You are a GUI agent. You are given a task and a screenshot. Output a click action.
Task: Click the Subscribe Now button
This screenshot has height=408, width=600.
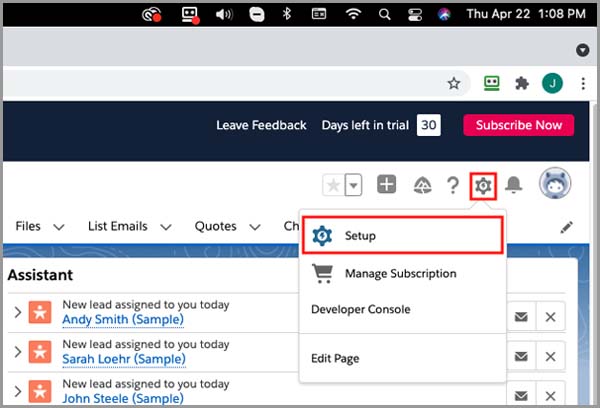pos(518,125)
